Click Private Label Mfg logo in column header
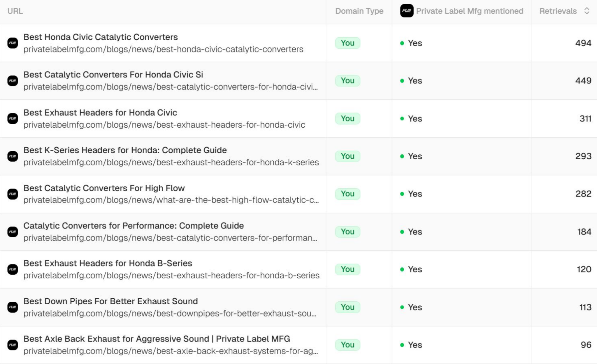The image size is (597, 364). click(x=407, y=11)
